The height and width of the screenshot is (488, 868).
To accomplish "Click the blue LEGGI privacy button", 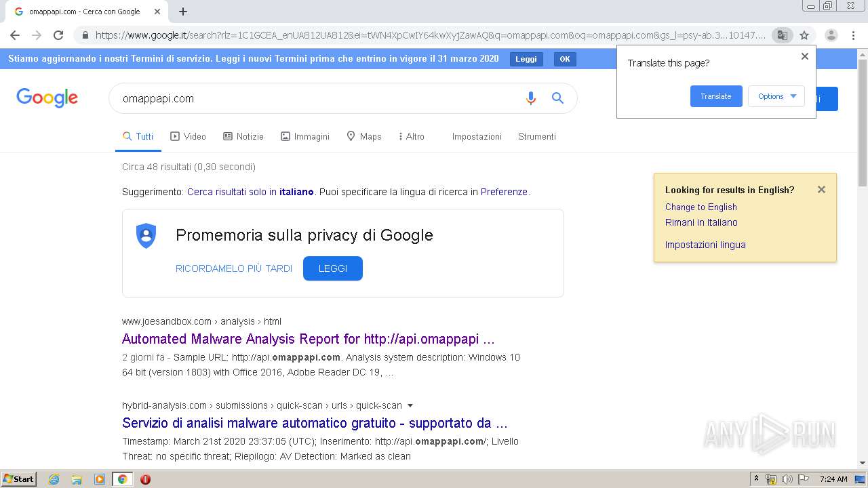I will (333, 268).
